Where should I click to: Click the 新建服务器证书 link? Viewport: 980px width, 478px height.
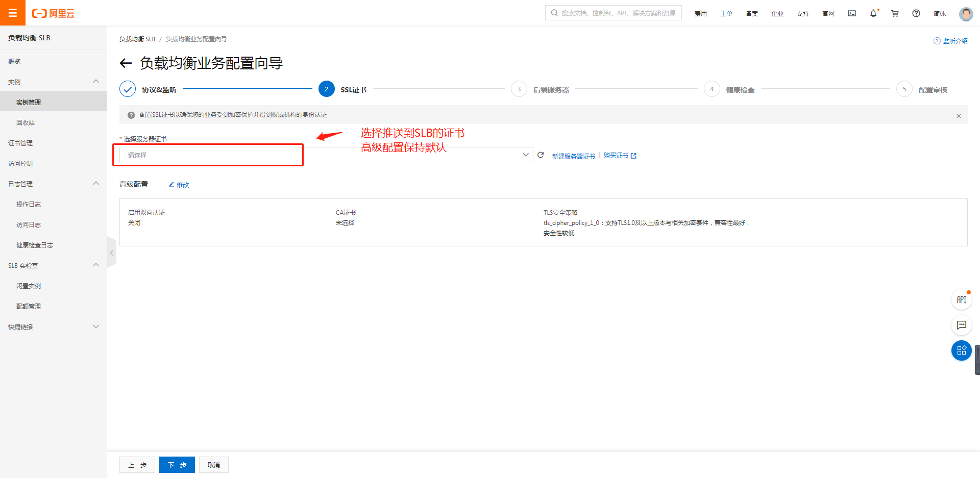[x=573, y=156]
